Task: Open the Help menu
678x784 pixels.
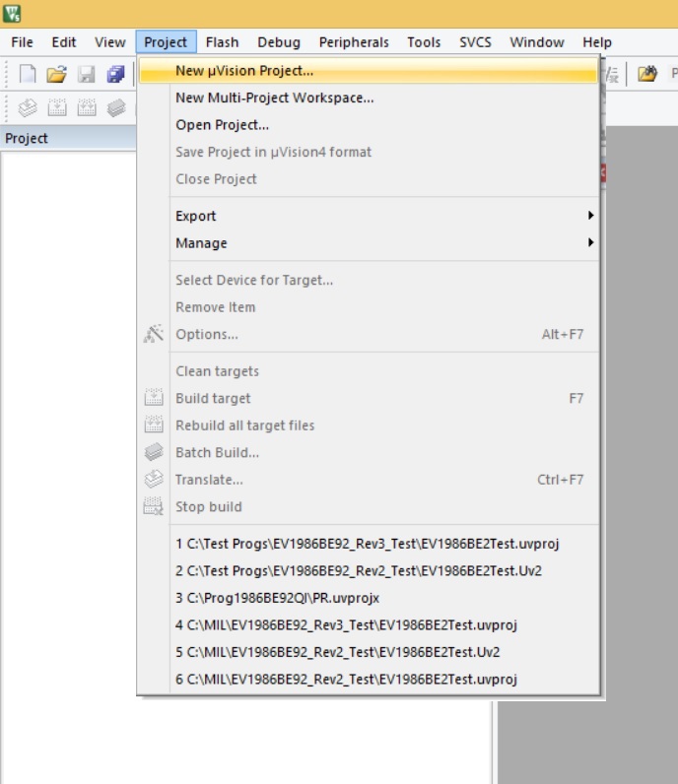Action: click(x=597, y=42)
